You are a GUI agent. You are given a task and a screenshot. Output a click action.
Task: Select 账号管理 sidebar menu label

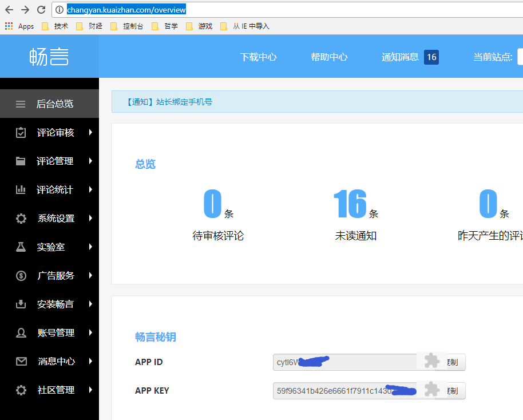click(x=56, y=333)
